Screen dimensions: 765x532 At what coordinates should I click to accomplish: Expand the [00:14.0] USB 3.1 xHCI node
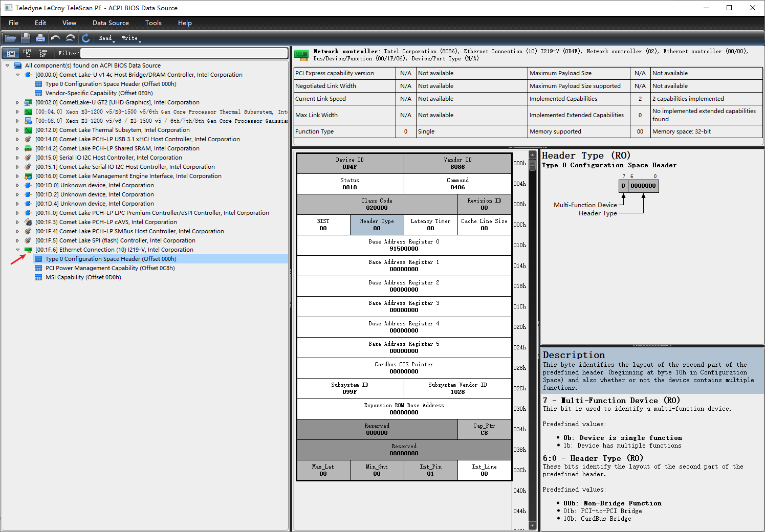[x=18, y=139]
